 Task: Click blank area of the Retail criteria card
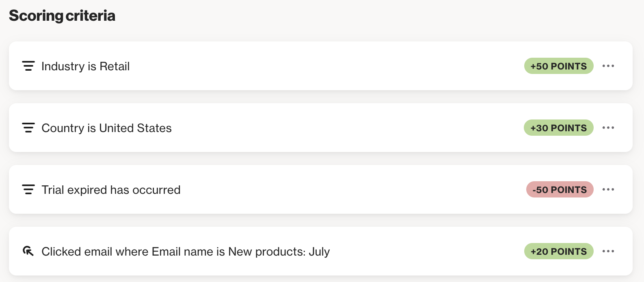coord(325,66)
